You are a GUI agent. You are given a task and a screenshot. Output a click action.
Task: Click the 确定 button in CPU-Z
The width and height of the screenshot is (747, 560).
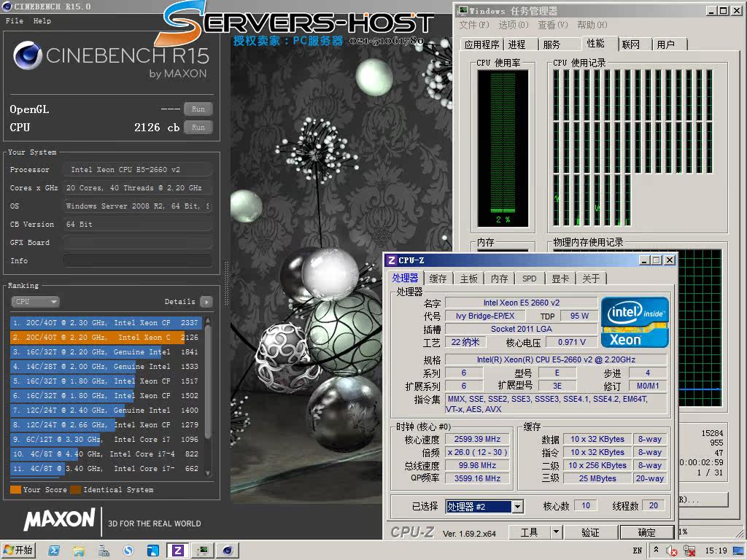[646, 532]
